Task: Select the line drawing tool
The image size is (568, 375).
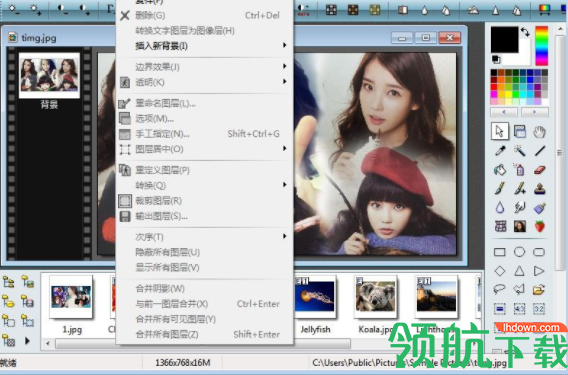Action: pyautogui.click(x=539, y=150)
